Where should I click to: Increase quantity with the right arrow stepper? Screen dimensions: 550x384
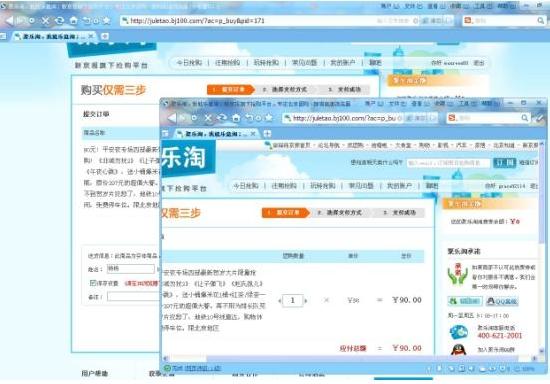pyautogui.click(x=306, y=301)
